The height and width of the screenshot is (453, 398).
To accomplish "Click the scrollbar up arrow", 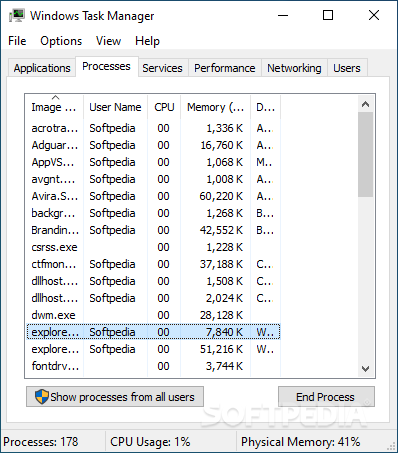I will pos(365,104).
